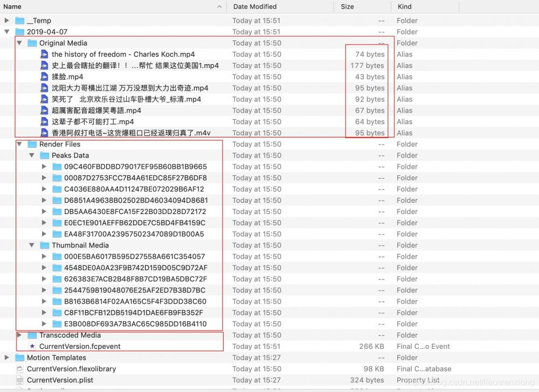The image size is (539, 392).
Task: Expand folder 09C460FBDDBD79017EF95B60BB1B9665 triangle
Action: point(44,167)
